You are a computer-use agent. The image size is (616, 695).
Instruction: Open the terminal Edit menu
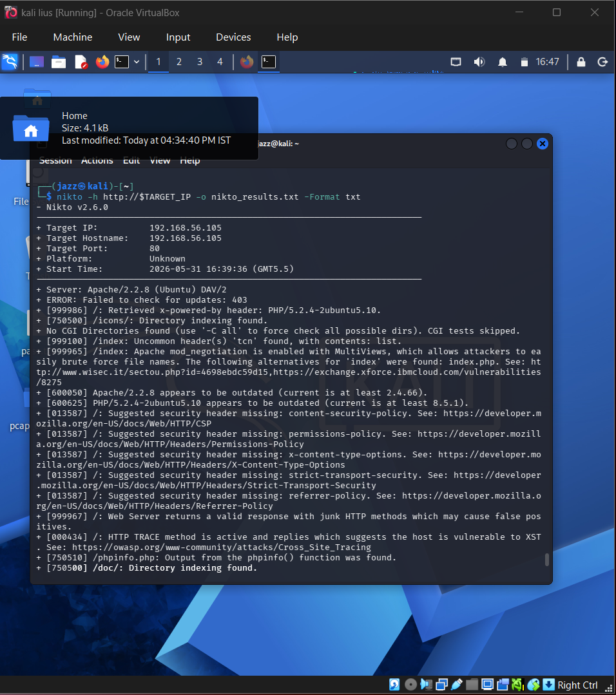[131, 161]
